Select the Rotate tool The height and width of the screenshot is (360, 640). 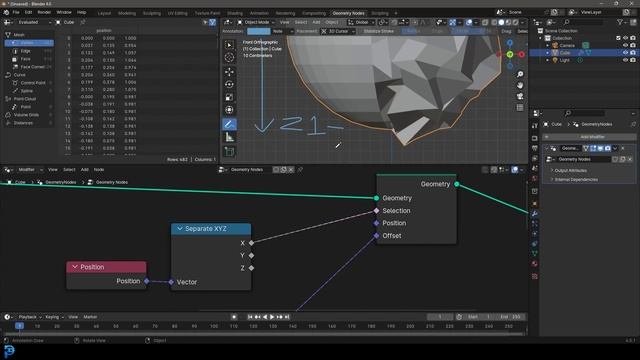229,84
